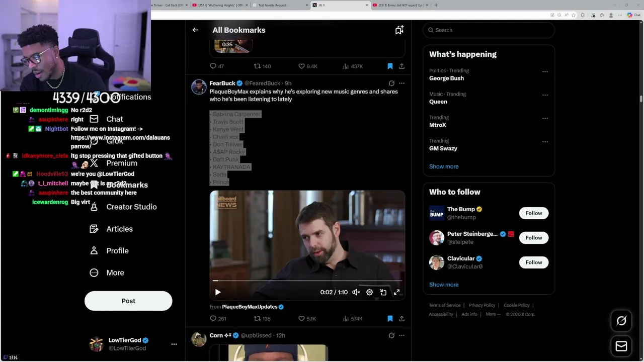Reply to the top post (47)

click(217, 66)
